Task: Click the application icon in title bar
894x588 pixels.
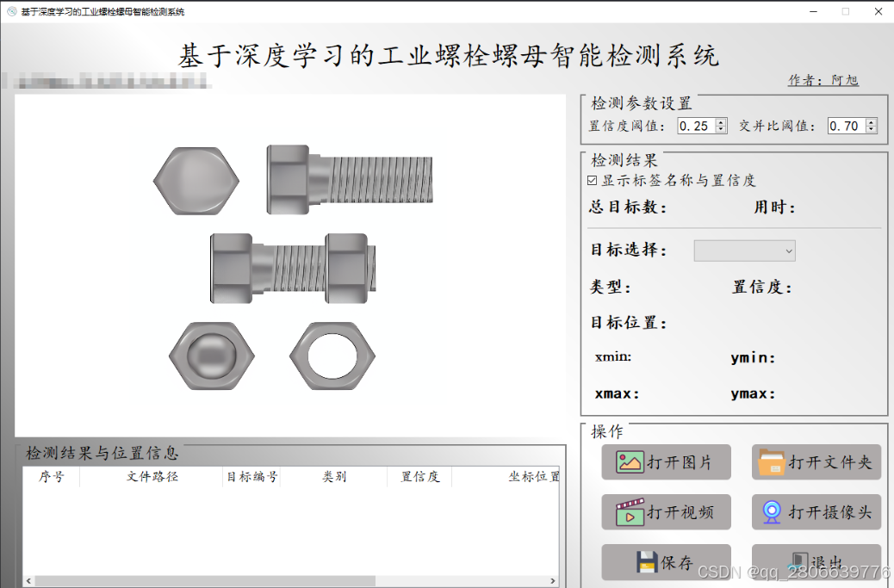Action: click(11, 11)
